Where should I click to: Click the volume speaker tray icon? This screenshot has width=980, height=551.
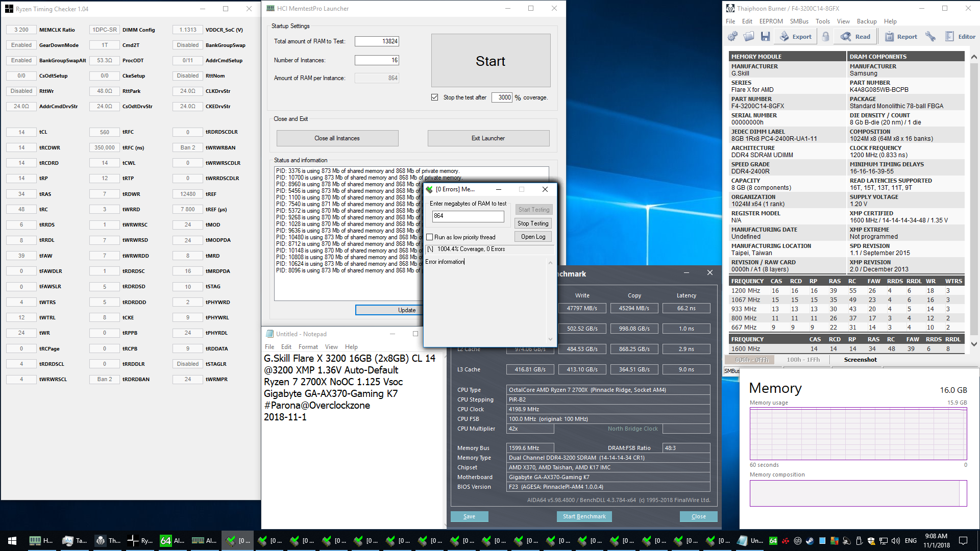896,541
